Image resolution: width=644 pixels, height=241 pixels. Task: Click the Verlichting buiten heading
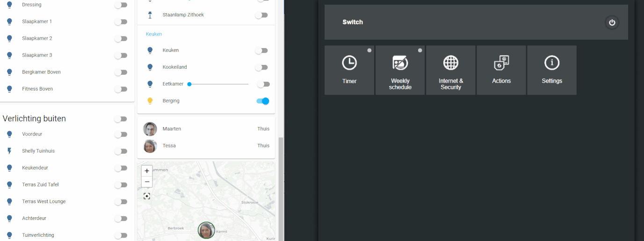34,119
